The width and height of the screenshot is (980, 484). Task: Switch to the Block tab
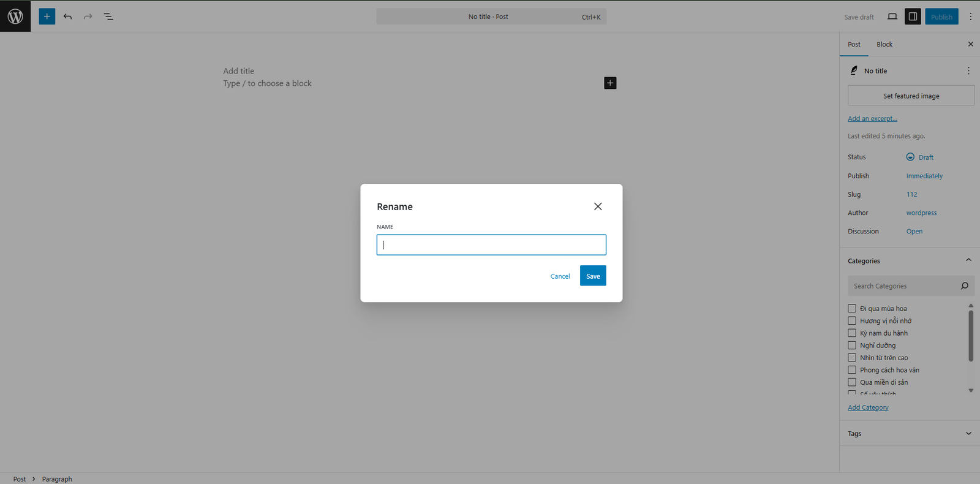coord(884,44)
